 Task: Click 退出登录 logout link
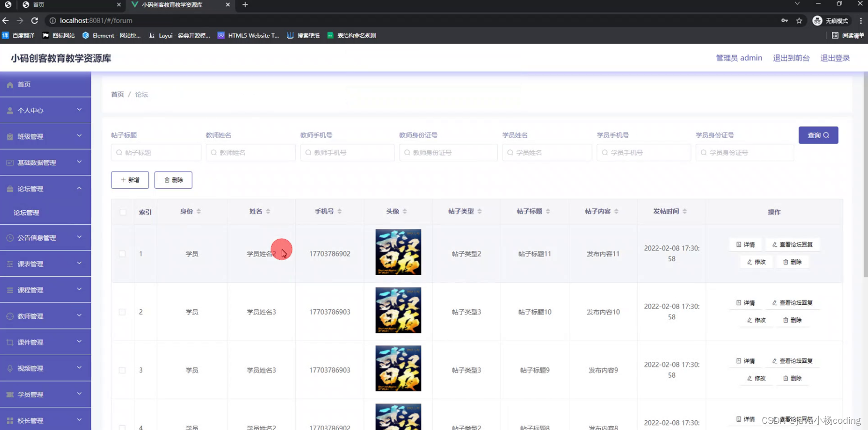coord(835,58)
